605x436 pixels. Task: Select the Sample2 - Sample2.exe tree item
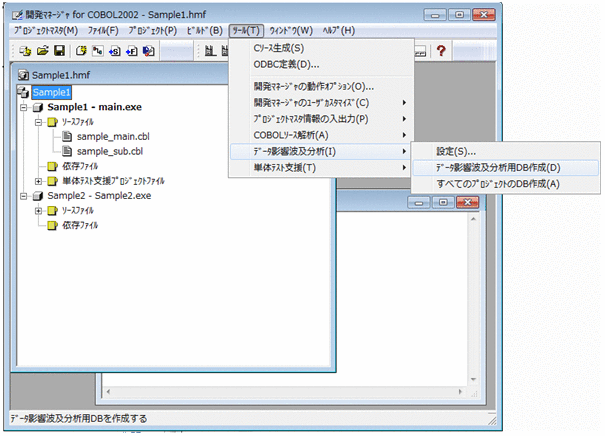pyautogui.click(x=99, y=196)
